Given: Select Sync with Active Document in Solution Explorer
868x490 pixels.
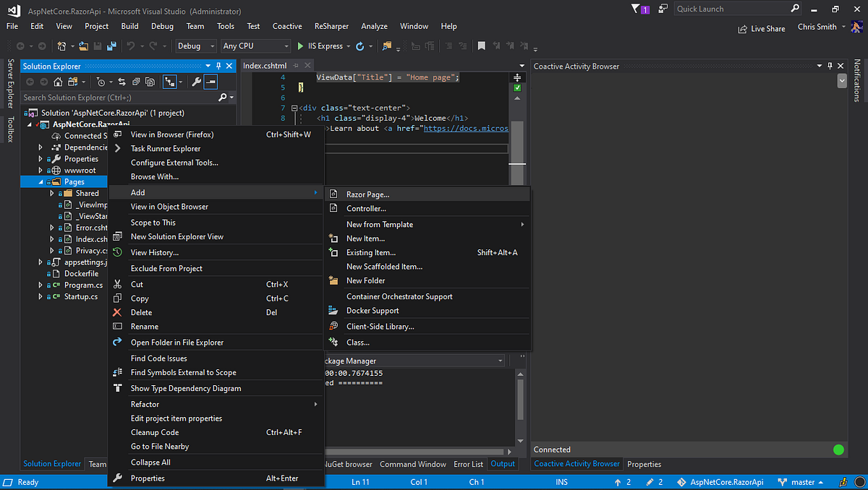Looking at the screenshot, I should (x=122, y=82).
